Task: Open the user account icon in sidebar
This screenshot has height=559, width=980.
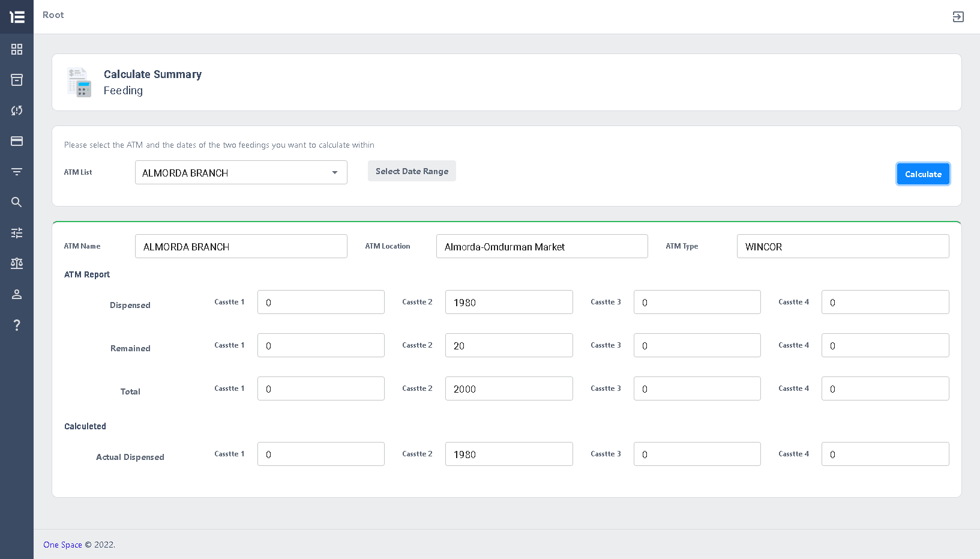Action: tap(16, 294)
